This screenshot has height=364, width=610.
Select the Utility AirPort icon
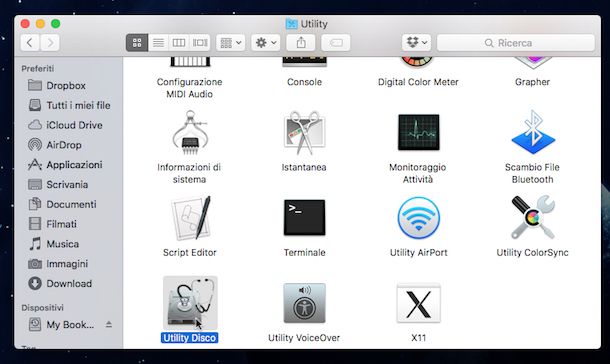pyautogui.click(x=419, y=218)
